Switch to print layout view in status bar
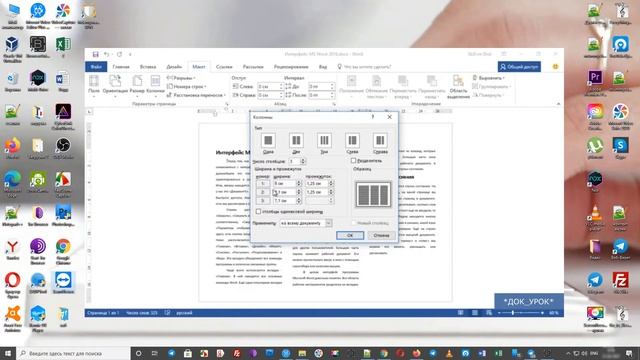 (475, 313)
